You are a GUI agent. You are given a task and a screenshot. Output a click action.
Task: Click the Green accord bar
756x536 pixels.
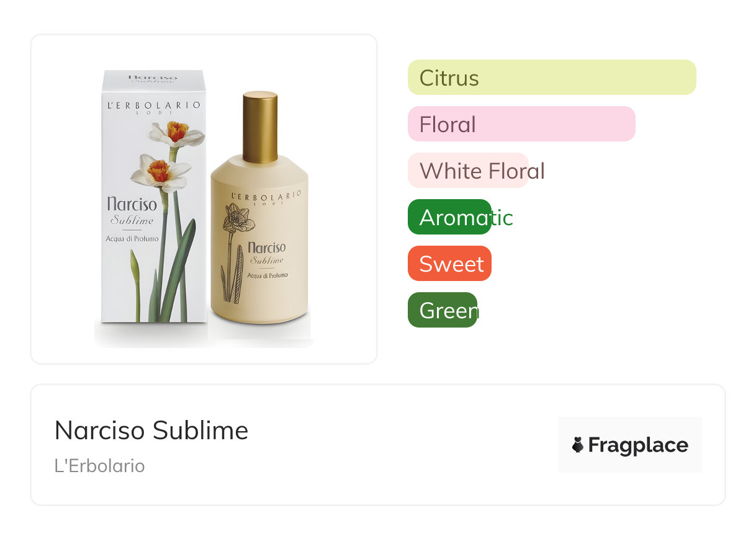[x=442, y=310]
